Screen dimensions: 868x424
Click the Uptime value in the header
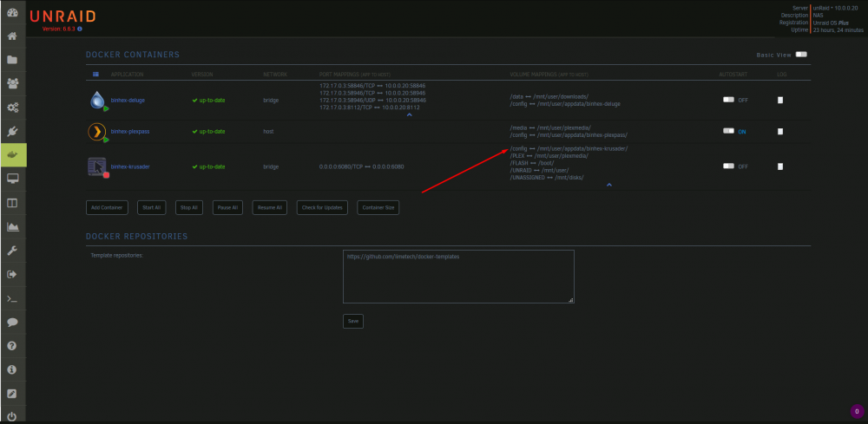click(838, 30)
